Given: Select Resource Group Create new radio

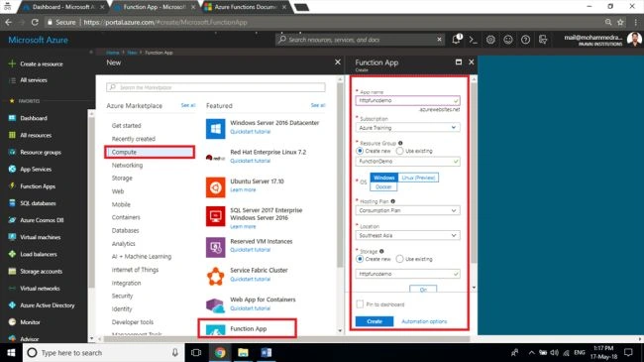Looking at the screenshot, I should point(360,151).
